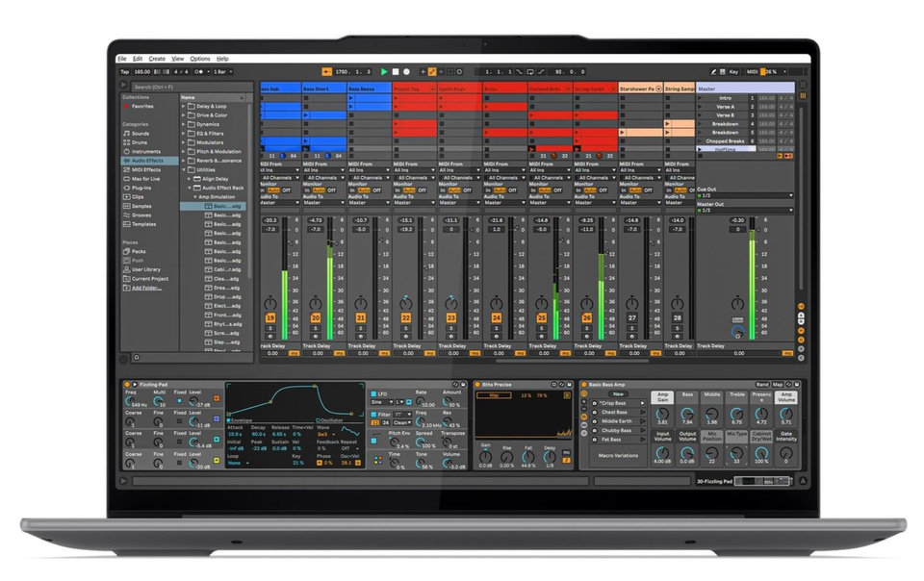Viewport: 924px width, 581px height.
Task: Open the Plug-Ins browser category
Action: pyautogui.click(x=141, y=188)
